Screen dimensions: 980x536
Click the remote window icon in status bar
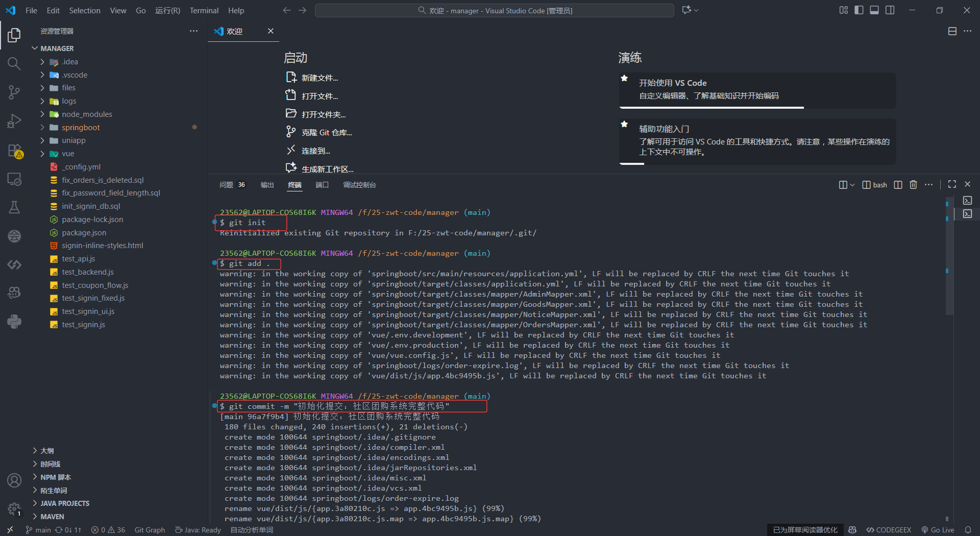pos(10,530)
